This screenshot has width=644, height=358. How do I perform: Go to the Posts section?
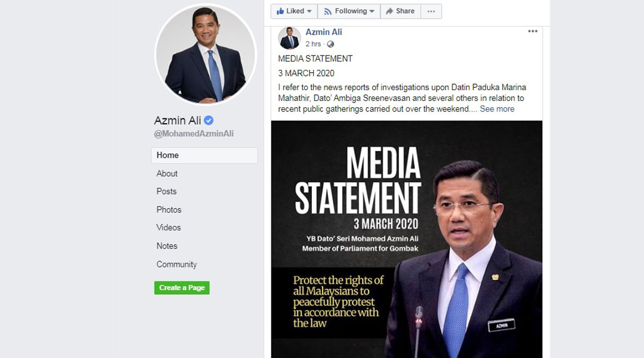click(x=166, y=192)
